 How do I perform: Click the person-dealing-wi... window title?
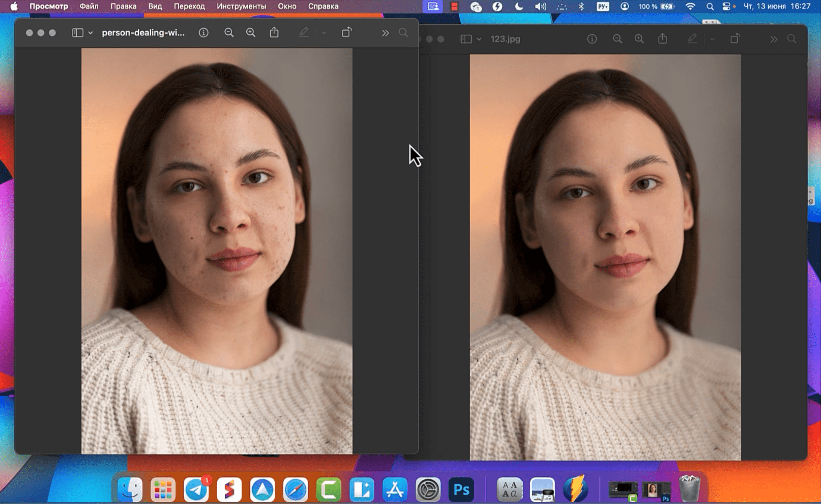click(143, 33)
